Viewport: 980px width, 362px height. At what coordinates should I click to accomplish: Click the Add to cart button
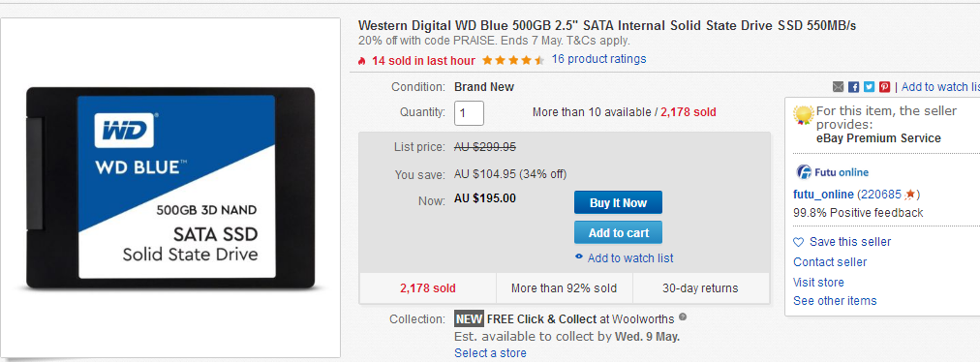pyautogui.click(x=618, y=232)
